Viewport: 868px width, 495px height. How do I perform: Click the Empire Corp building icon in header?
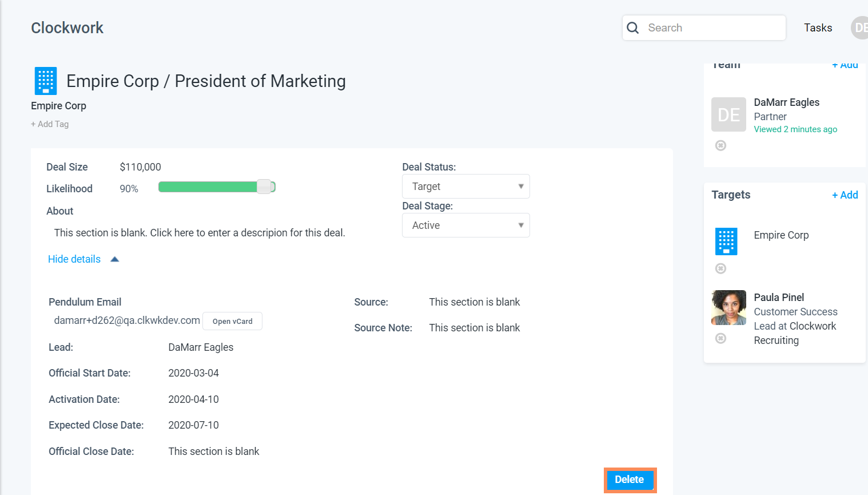[x=46, y=81]
